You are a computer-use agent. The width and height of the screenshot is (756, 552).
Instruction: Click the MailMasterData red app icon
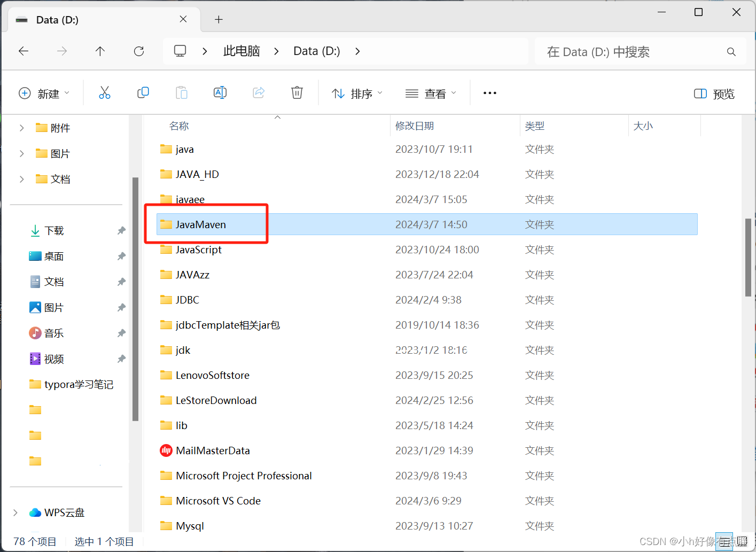click(166, 450)
